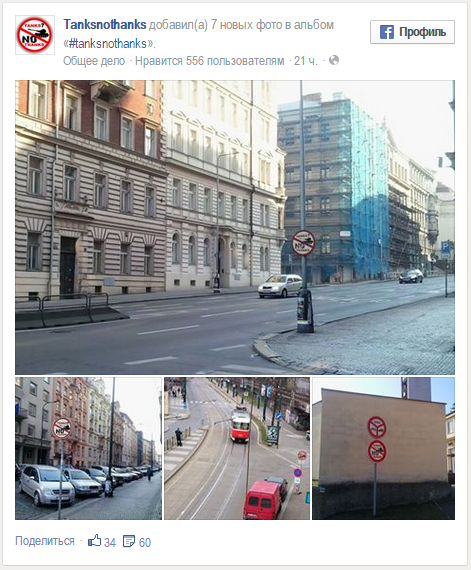Click Нравится 556 пользователям
Viewport: 471px width, 570px height.
coord(210,61)
